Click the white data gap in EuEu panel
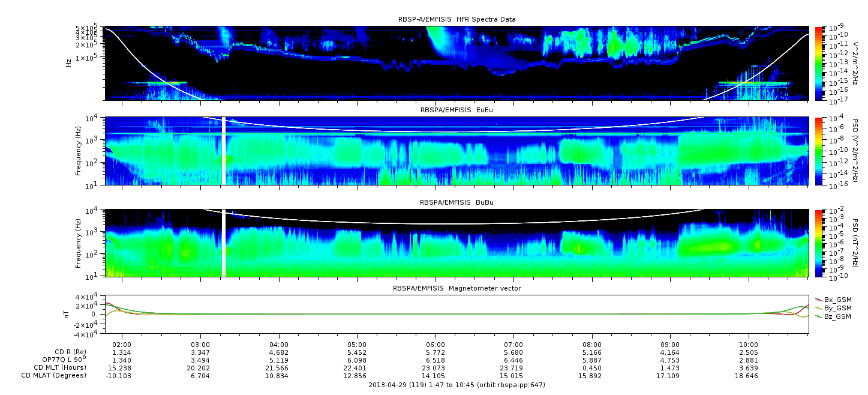Screen dimensions: 868x395 (224, 151)
